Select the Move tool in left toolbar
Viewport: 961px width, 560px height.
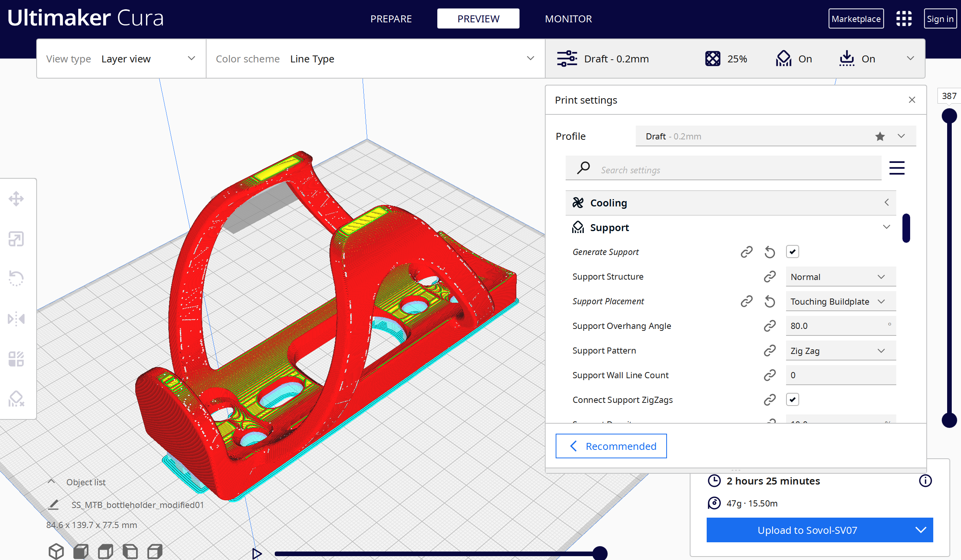pyautogui.click(x=16, y=199)
